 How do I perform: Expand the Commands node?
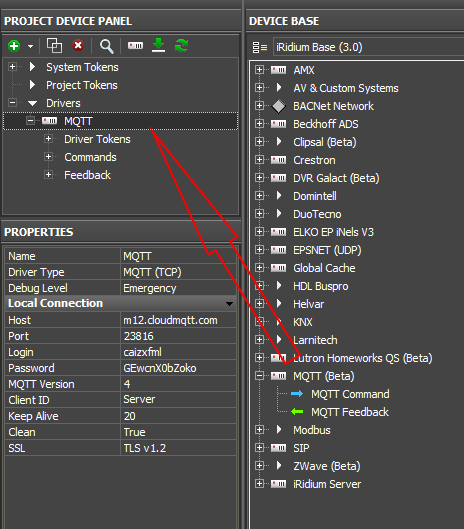[49, 157]
